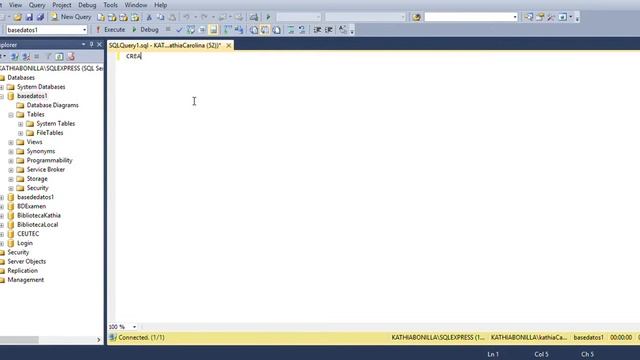
Task: Switch output to Results to Text
Action: click(254, 29)
